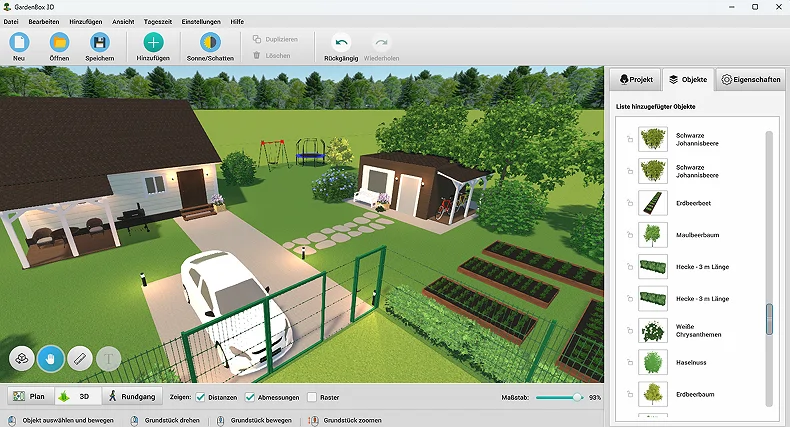Toggle lock icon for Haselnuss
Image resolution: width=790 pixels, height=427 pixels.
630,362
